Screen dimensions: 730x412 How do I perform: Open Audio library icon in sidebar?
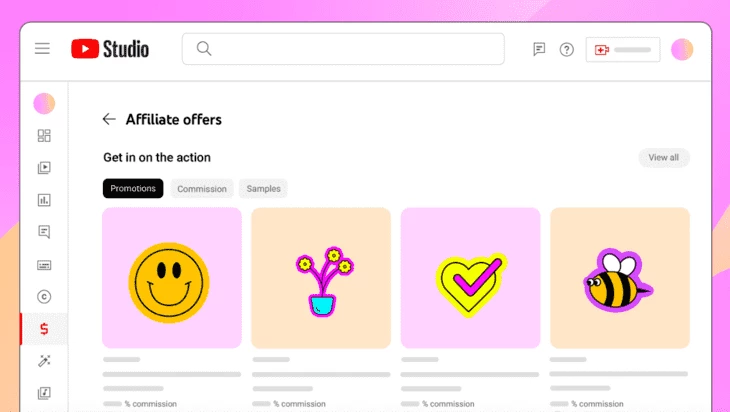(x=44, y=393)
